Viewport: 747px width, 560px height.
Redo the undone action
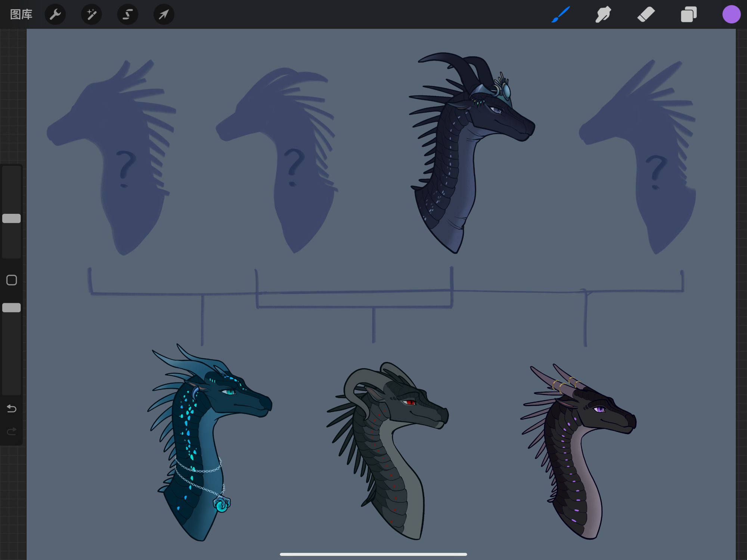[x=12, y=432]
